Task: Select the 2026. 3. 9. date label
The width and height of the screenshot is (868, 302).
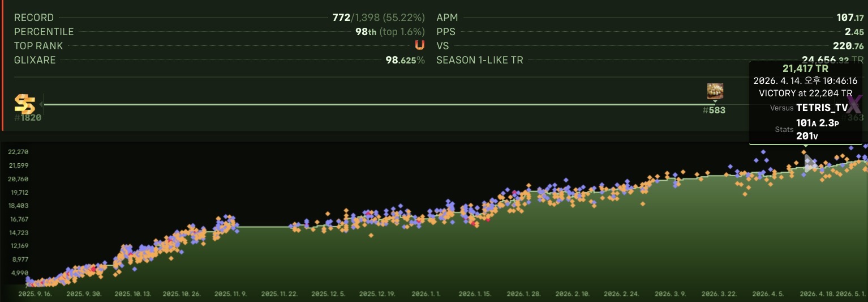Action: click(x=670, y=294)
